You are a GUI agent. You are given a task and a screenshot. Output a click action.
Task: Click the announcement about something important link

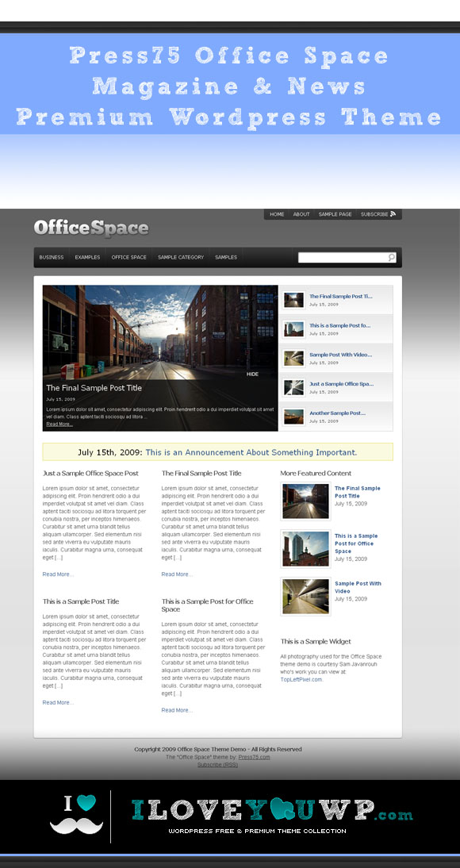tap(251, 452)
